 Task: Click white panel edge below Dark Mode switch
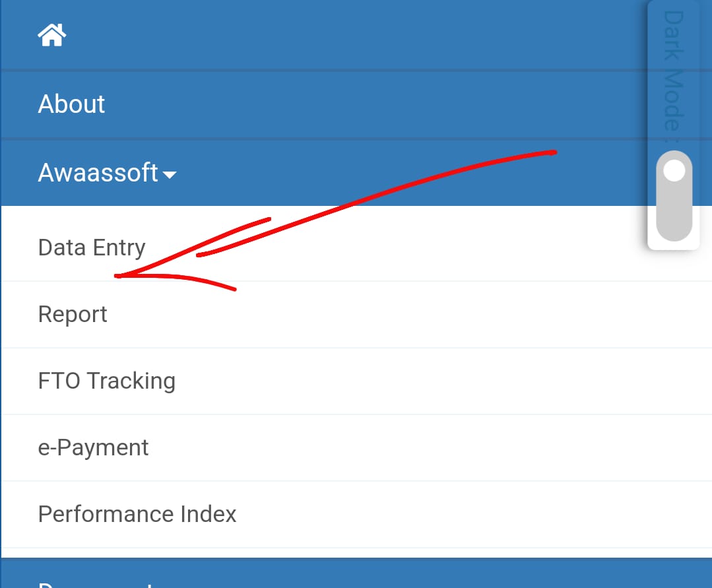(674, 245)
